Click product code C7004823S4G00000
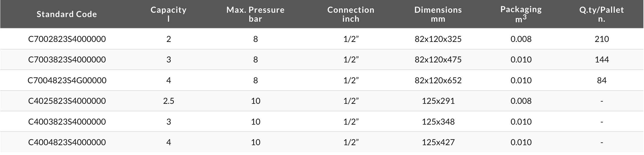 (x=67, y=80)
